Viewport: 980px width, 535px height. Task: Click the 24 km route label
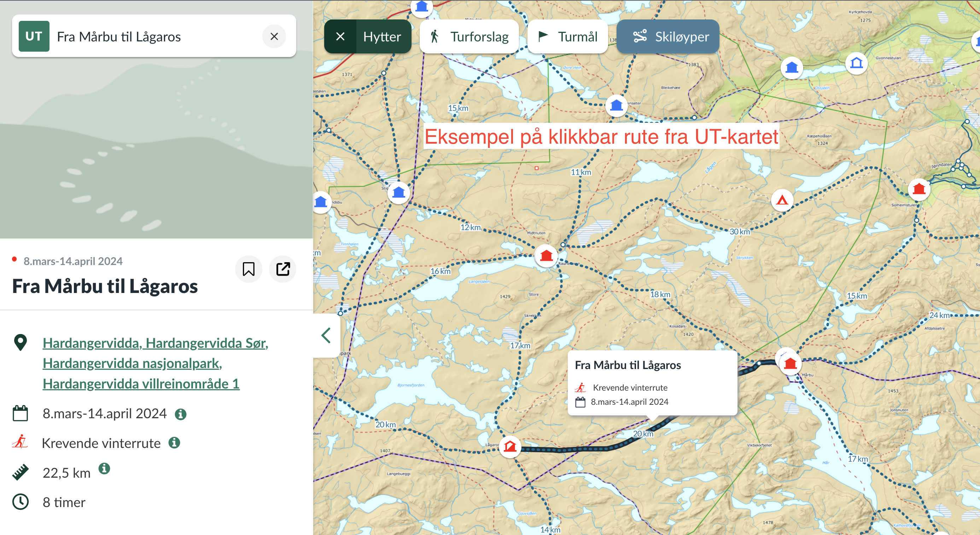(x=939, y=315)
